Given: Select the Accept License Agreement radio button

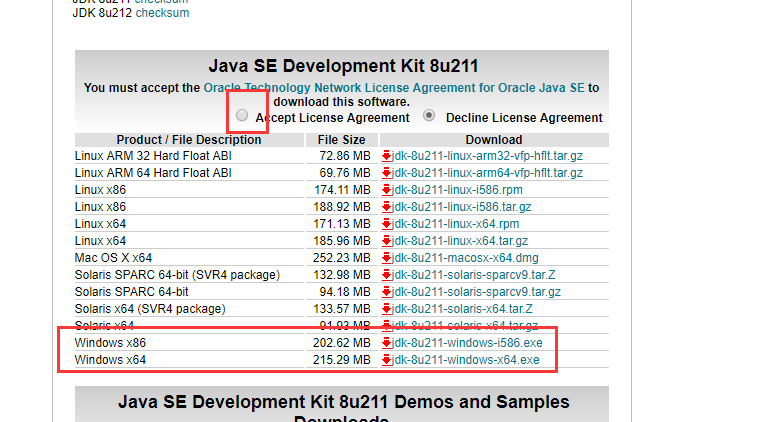Looking at the screenshot, I should point(242,115).
